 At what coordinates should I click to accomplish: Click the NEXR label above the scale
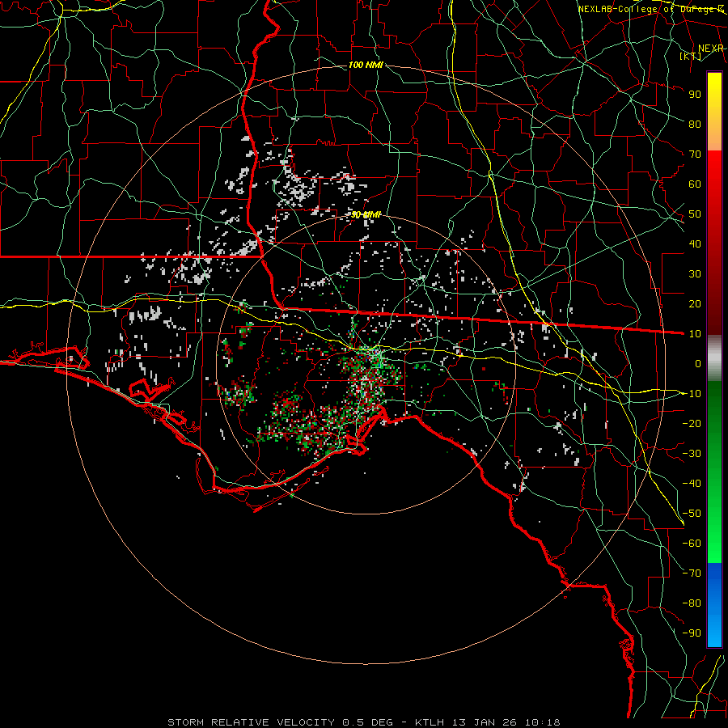[x=711, y=49]
